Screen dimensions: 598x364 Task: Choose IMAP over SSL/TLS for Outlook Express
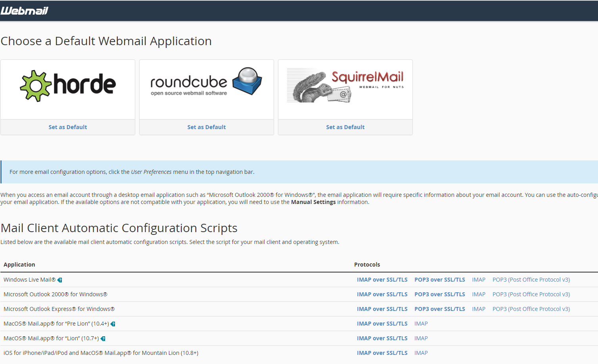point(382,309)
